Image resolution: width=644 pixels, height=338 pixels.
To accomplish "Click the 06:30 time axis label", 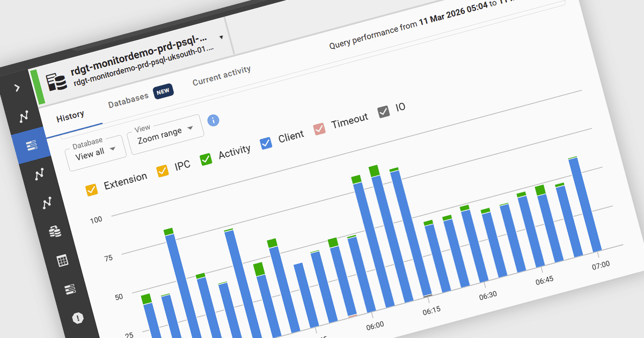I will (488, 295).
